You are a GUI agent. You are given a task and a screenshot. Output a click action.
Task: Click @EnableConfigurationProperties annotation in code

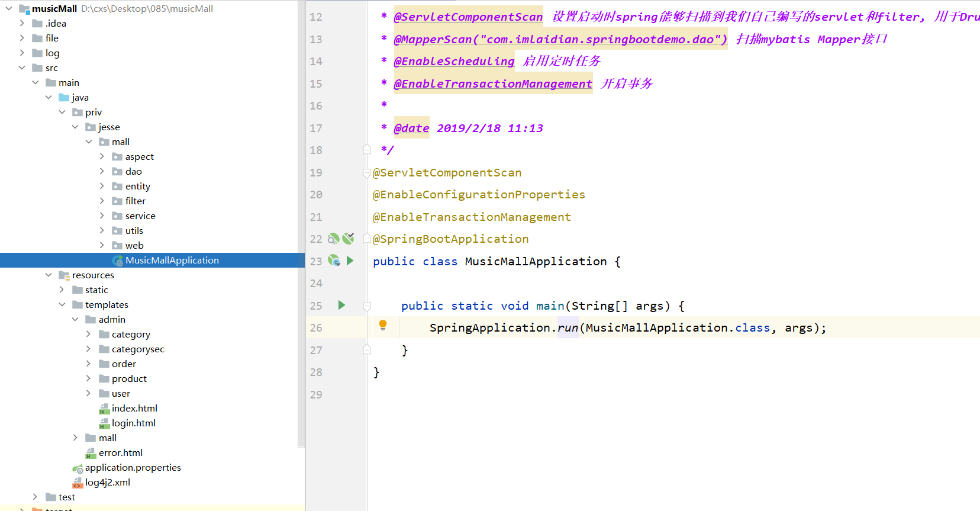pos(479,195)
